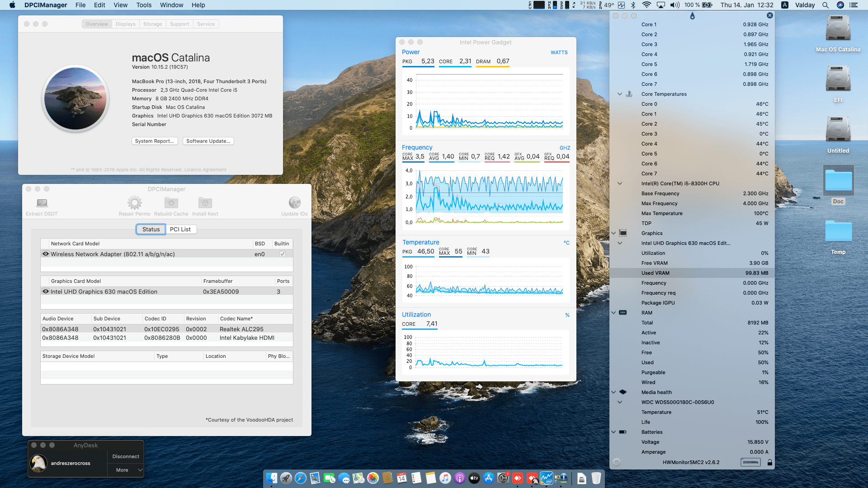Open Calendar from the Dock

click(402, 478)
